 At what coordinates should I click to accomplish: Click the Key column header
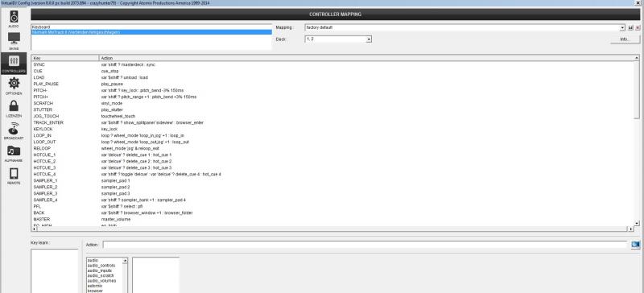coord(65,58)
